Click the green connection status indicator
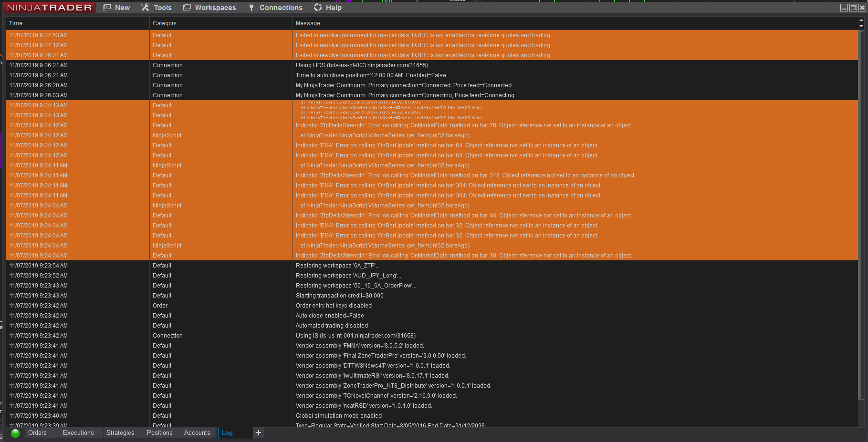 (15, 433)
